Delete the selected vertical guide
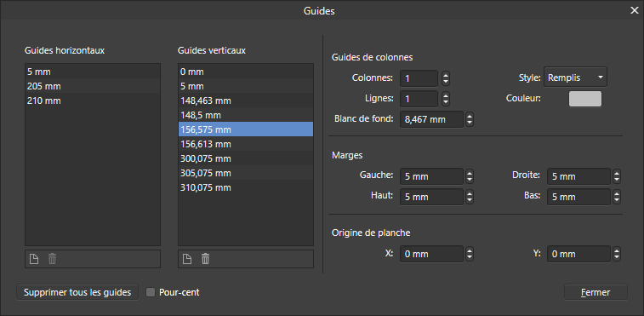The height and width of the screenshot is (316, 644). [205, 259]
